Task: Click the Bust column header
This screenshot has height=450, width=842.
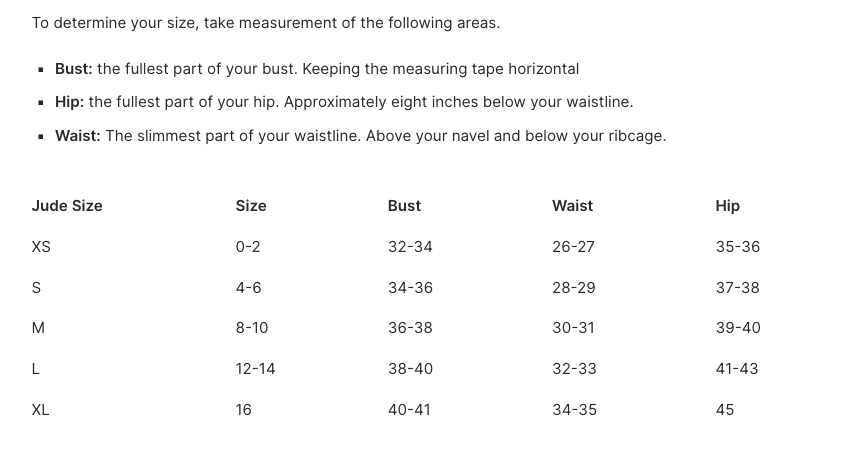Action: pos(404,206)
